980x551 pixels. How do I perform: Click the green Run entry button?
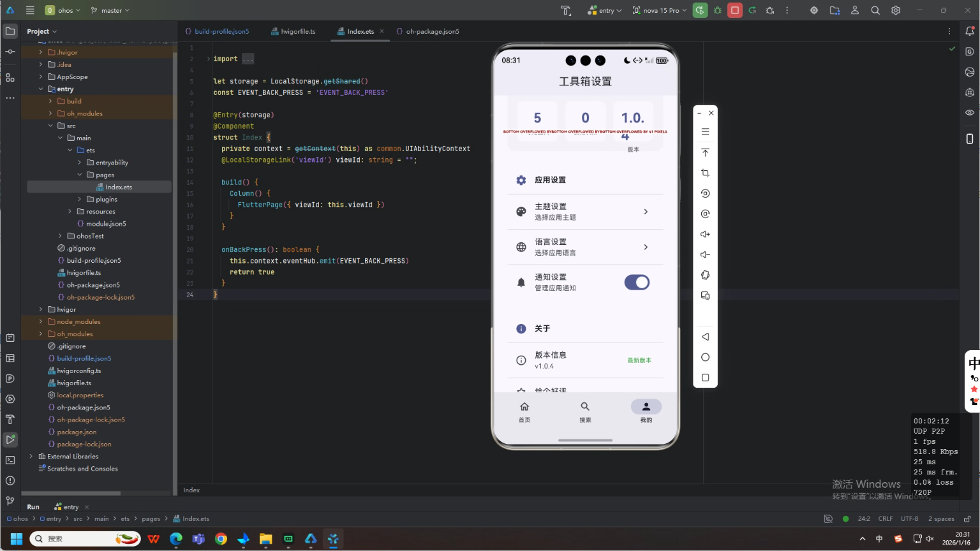pyautogui.click(x=700, y=10)
